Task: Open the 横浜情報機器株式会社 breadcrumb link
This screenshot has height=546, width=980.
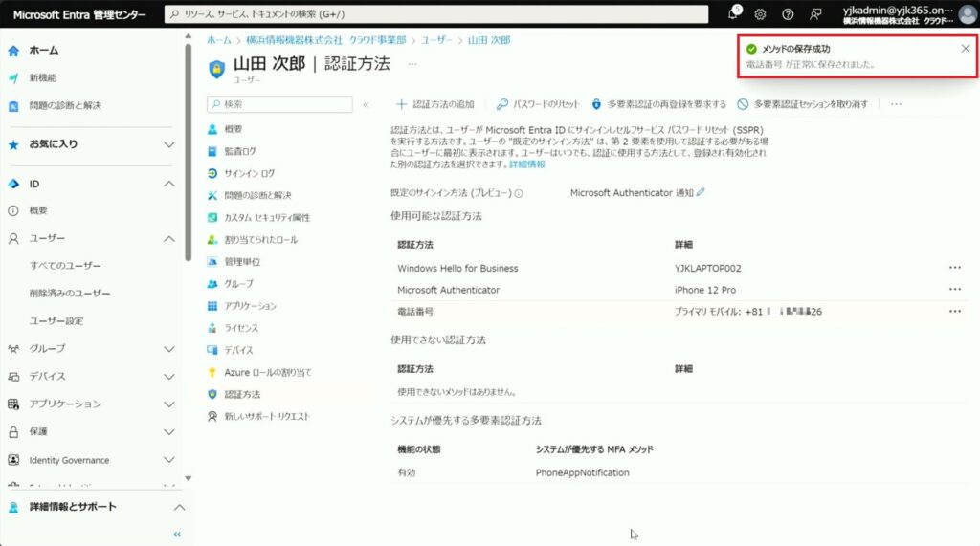Action: [325, 40]
